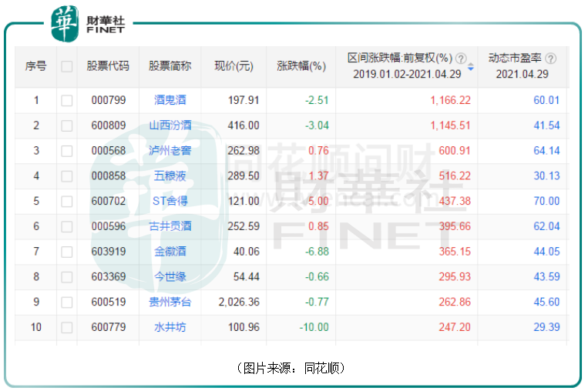
Task: Click price value 2,026.36
Action: (x=239, y=302)
